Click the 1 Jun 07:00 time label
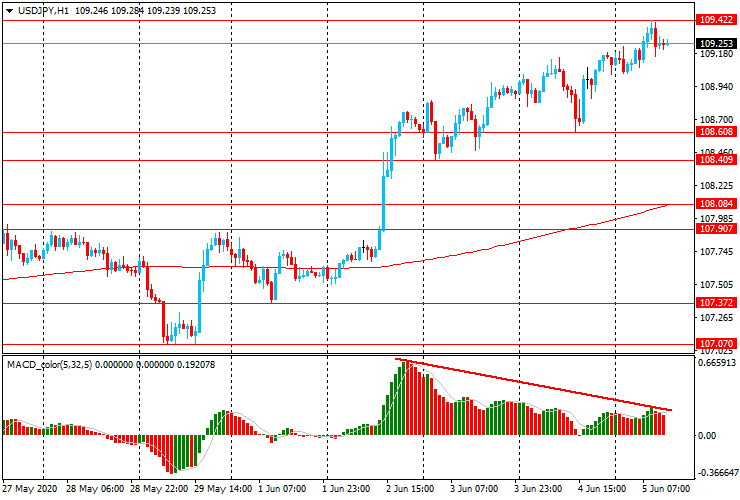 click(282, 488)
